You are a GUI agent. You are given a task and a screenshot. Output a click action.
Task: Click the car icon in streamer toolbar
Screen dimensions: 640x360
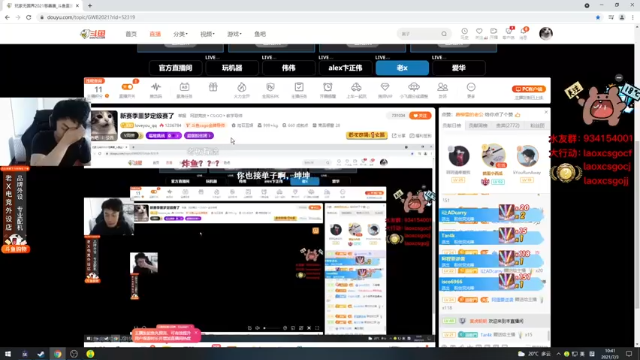(x=356, y=87)
